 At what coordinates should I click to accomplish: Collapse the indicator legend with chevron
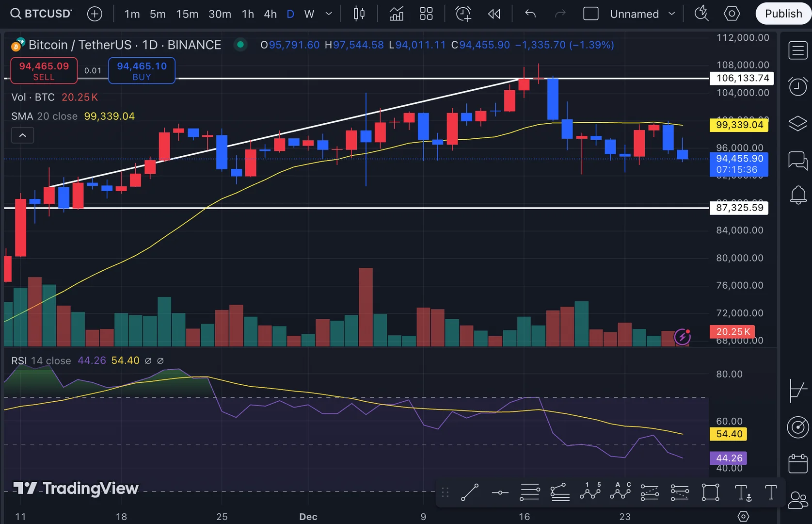coord(22,135)
